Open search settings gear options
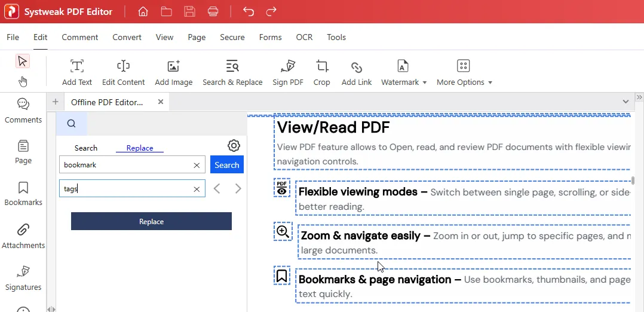This screenshot has width=644, height=312. point(234,146)
